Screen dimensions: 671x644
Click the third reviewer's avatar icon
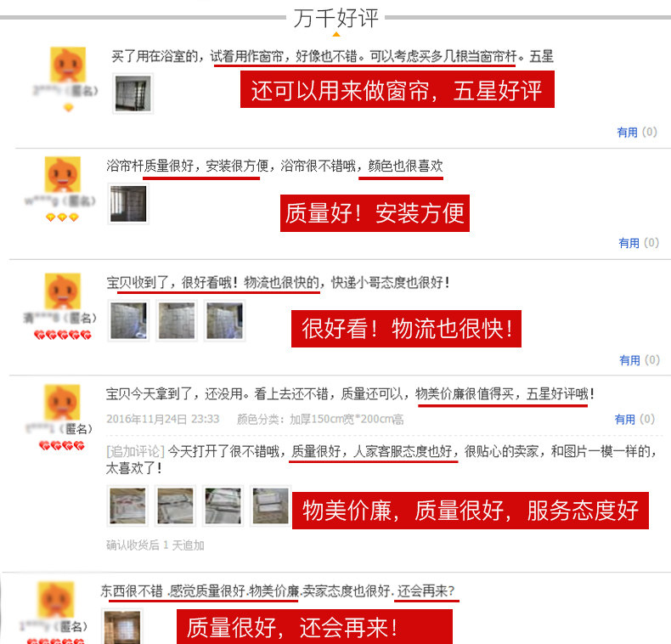[63, 291]
